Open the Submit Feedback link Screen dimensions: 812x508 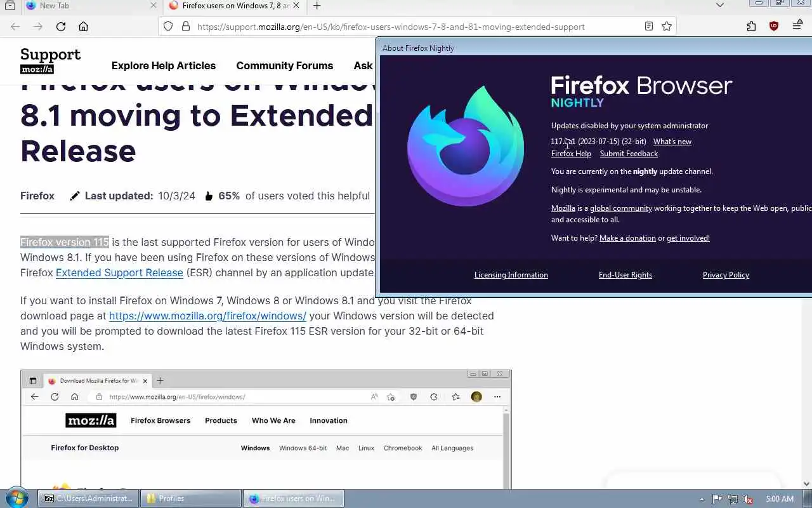click(x=629, y=154)
